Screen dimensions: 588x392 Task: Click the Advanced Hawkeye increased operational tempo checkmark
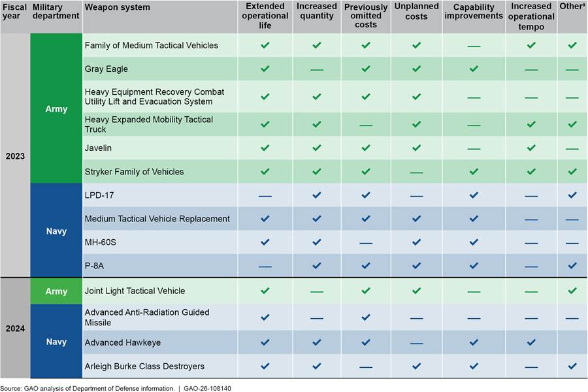(531, 342)
